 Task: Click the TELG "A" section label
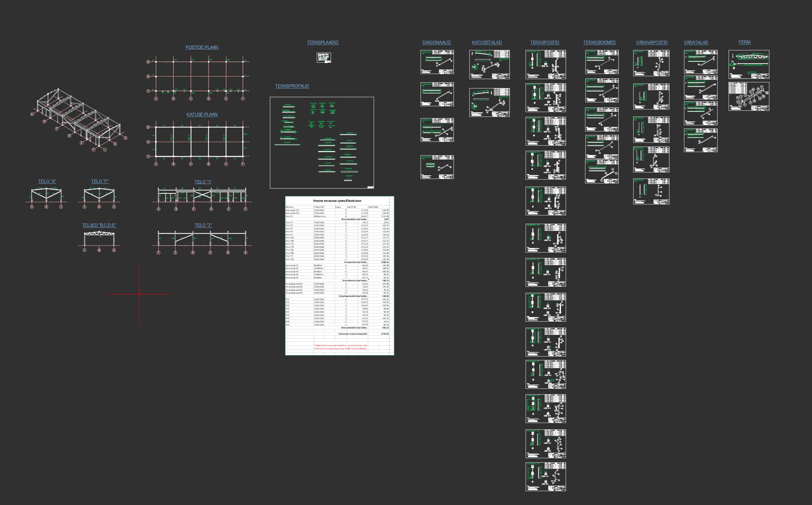click(x=47, y=181)
